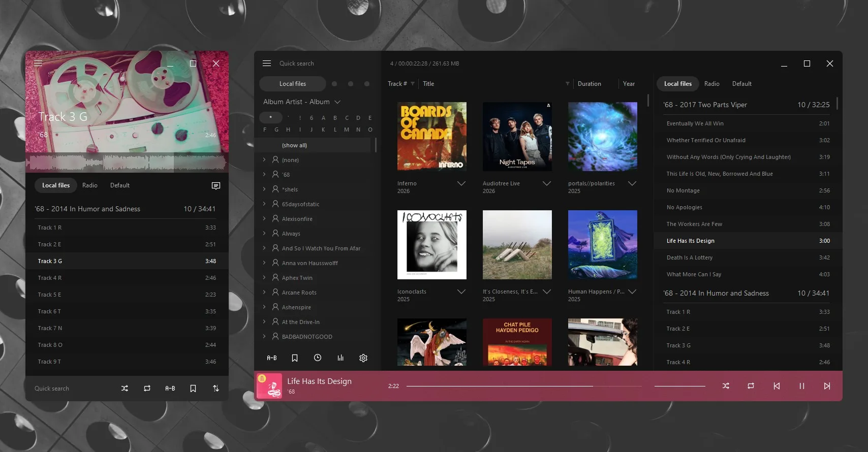The image size is (868, 452).
Task: Toggle repeat in the main playback bar
Action: point(751,386)
